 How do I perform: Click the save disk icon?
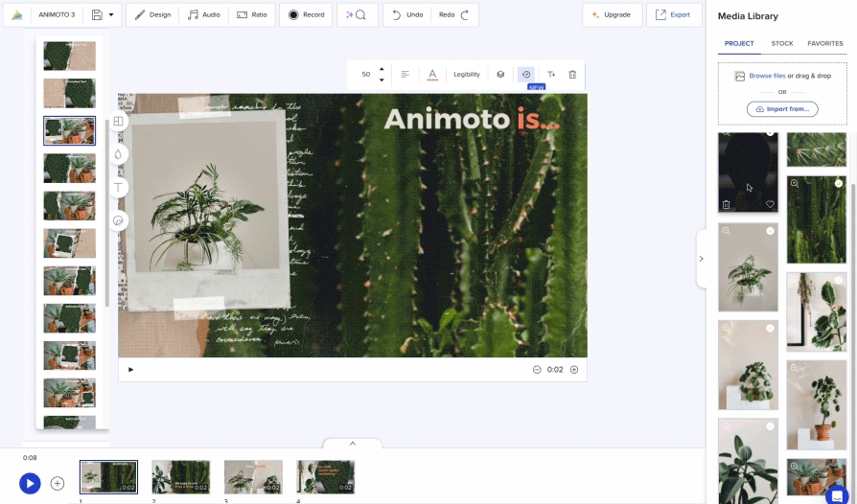coord(97,14)
